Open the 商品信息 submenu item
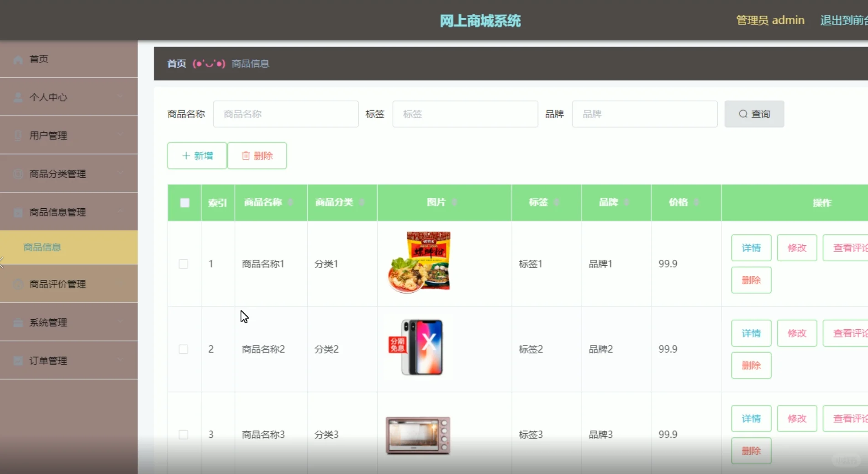Viewport: 868px width, 474px height. [x=42, y=247]
